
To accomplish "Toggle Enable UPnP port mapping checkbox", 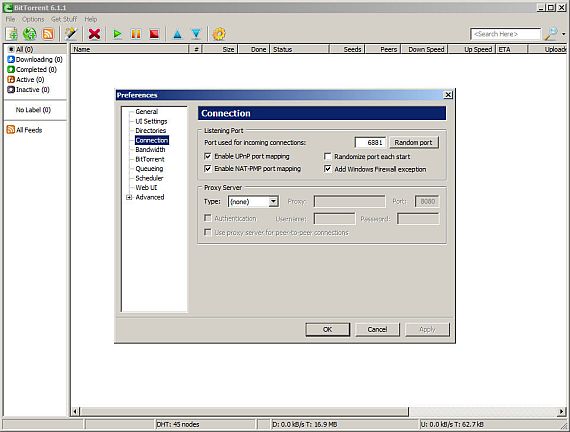I will (x=208, y=156).
